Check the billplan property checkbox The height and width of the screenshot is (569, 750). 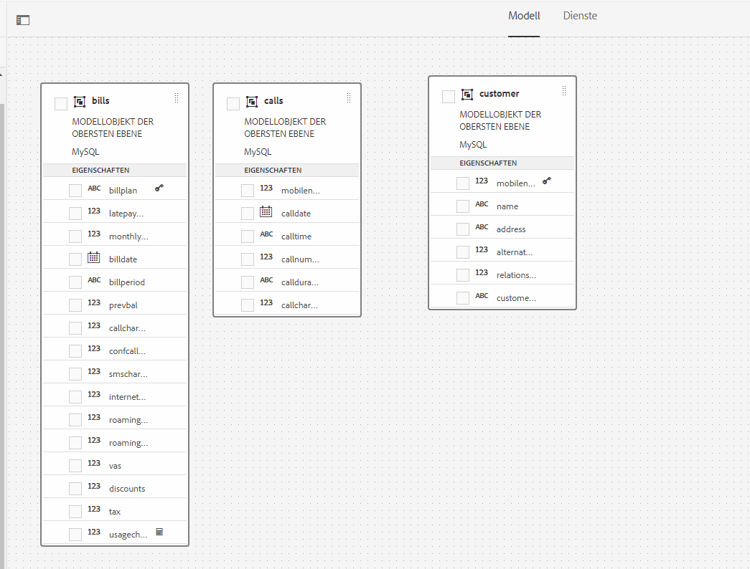click(75, 190)
